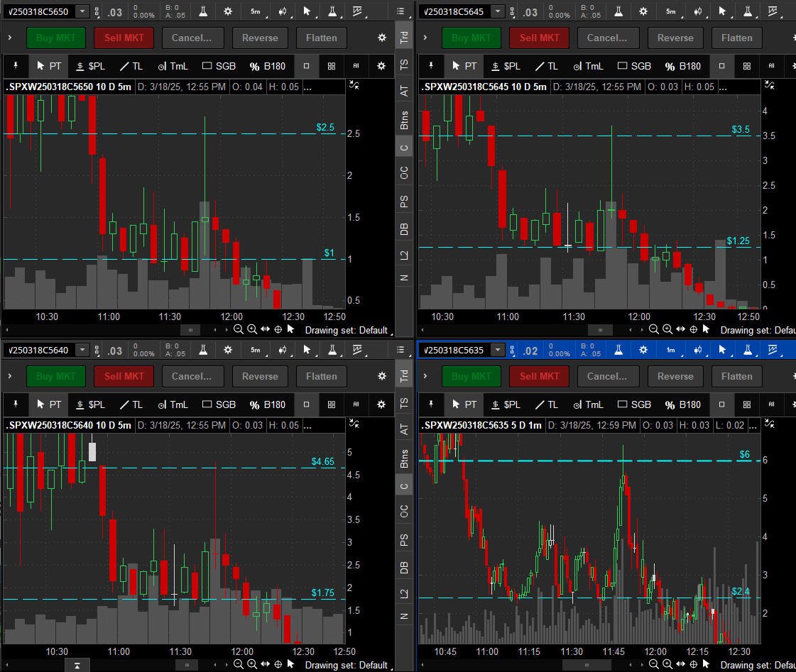The height and width of the screenshot is (672, 796).
Task: Select crosshair target icon under C5635 chart
Action: 694,664
